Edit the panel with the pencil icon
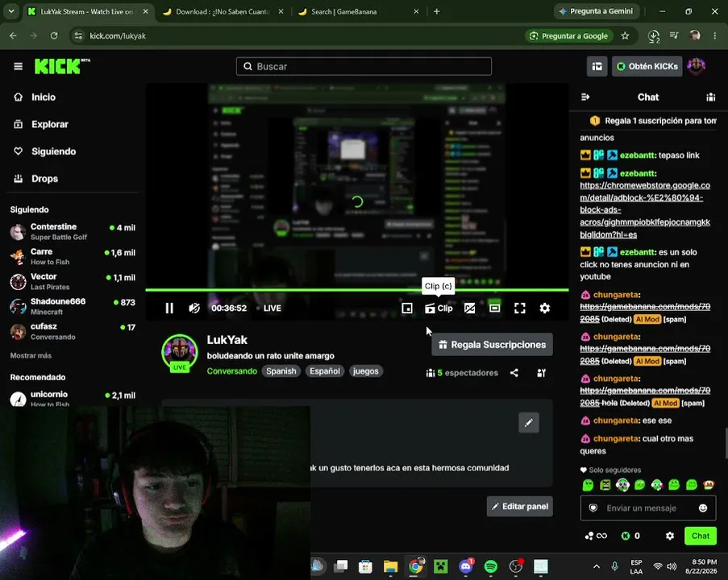Screen dimensions: 728x580 pyautogui.click(x=529, y=422)
